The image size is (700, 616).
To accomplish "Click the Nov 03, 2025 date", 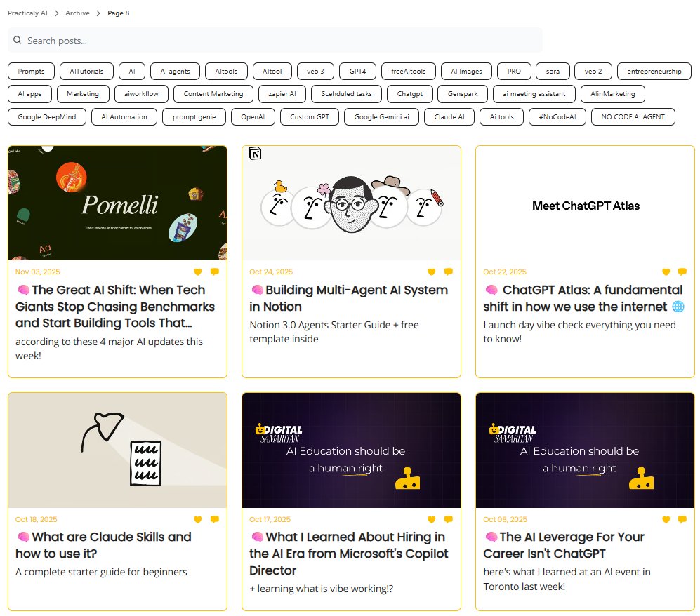I will [x=37, y=272].
